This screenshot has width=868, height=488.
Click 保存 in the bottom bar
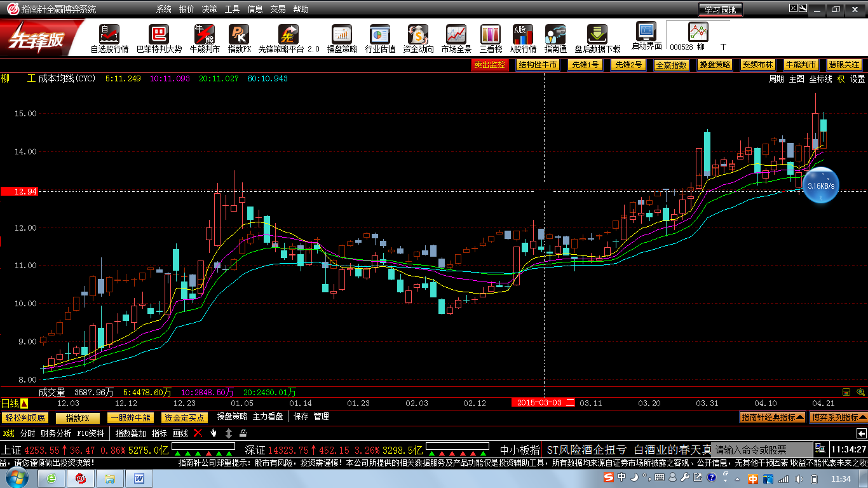click(301, 417)
